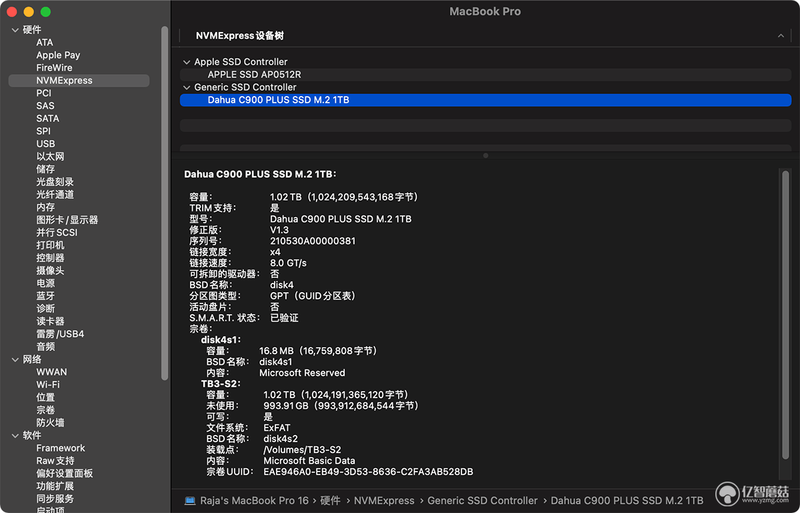The width and height of the screenshot is (800, 513).
Task: Select 图形卡/显示器 in the sidebar
Action: pos(67,220)
